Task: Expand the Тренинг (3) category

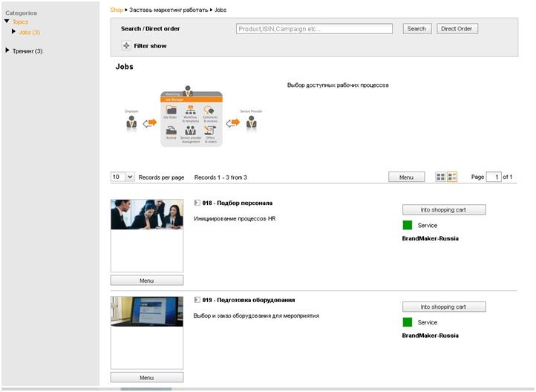Action: pyautogui.click(x=7, y=50)
